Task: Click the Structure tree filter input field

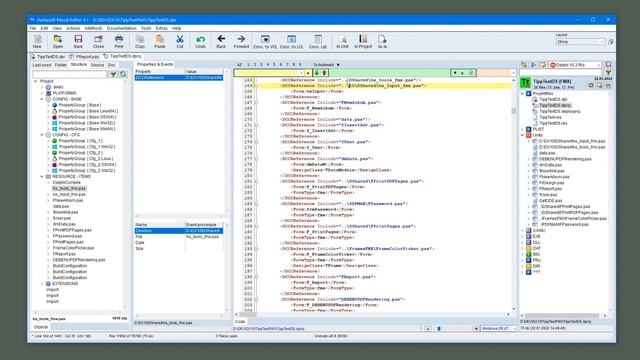Action: coord(70,74)
